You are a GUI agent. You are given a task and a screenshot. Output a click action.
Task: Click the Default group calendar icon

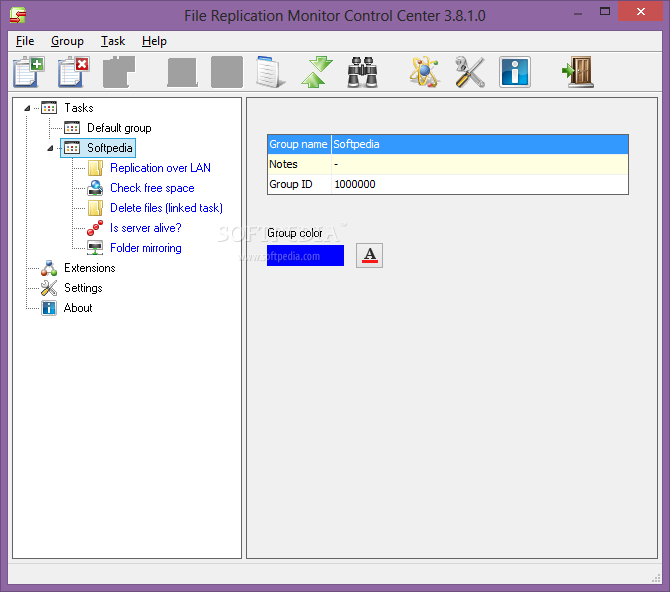pyautogui.click(x=72, y=128)
